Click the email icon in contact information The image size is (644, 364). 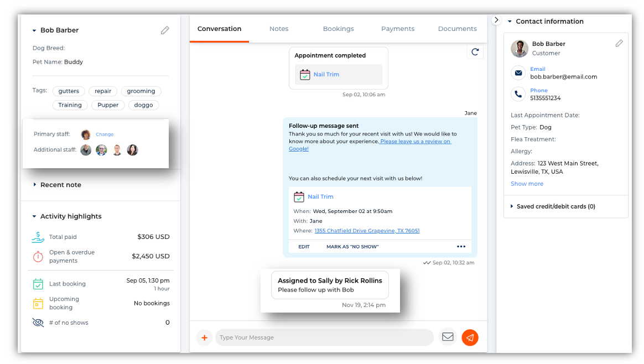pyautogui.click(x=518, y=73)
